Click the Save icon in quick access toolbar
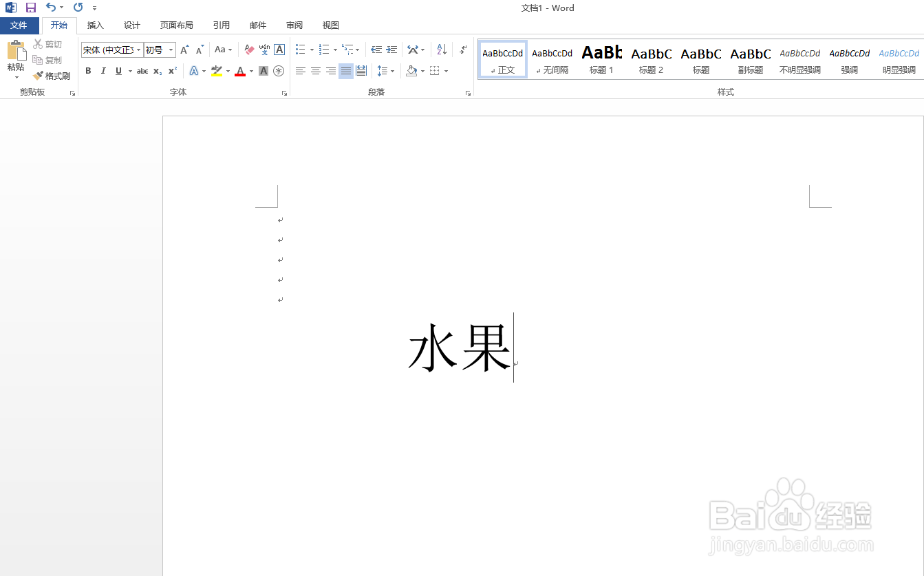 pyautogui.click(x=30, y=8)
